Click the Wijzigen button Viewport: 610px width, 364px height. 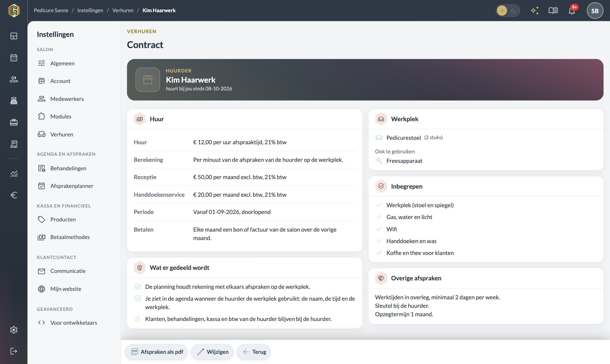[212, 352]
